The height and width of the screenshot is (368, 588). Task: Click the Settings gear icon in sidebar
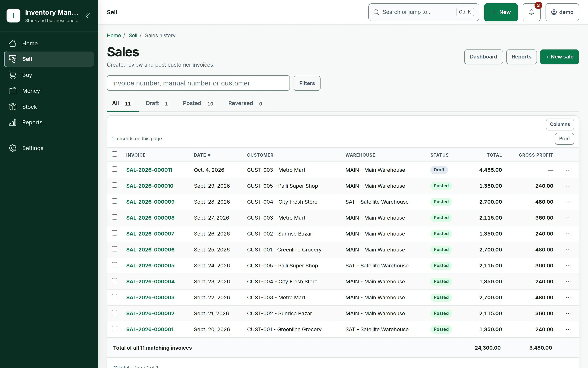click(x=13, y=148)
